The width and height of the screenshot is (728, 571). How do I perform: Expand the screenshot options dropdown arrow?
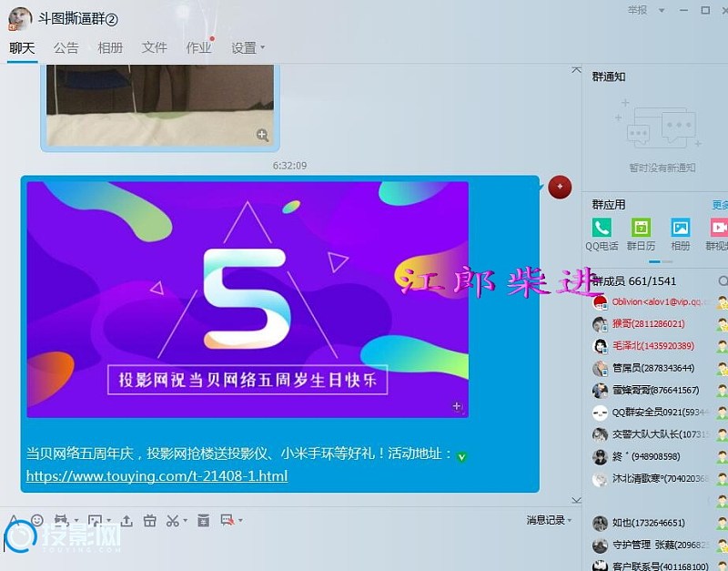pyautogui.click(x=186, y=521)
